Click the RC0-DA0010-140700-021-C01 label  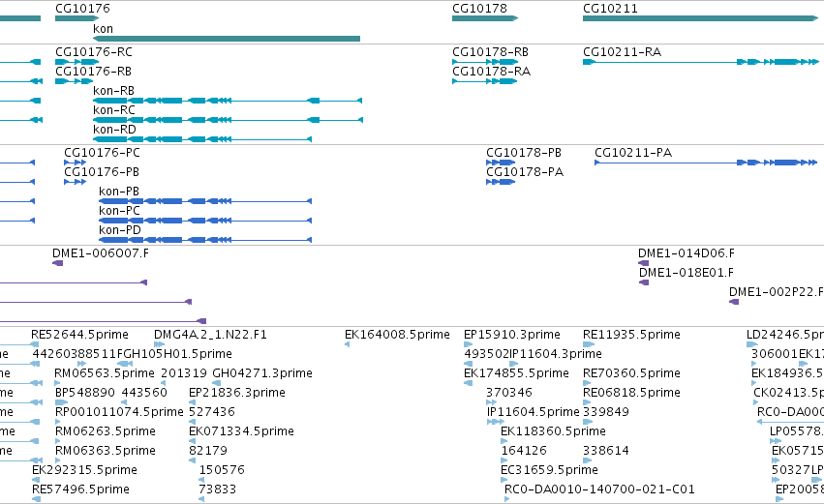coord(599,489)
